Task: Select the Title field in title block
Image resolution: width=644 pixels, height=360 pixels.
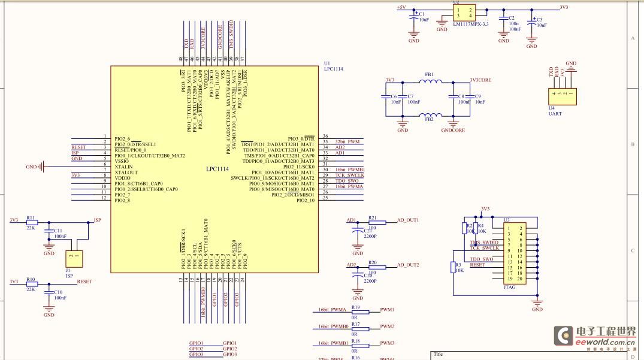Action: [x=439, y=354]
